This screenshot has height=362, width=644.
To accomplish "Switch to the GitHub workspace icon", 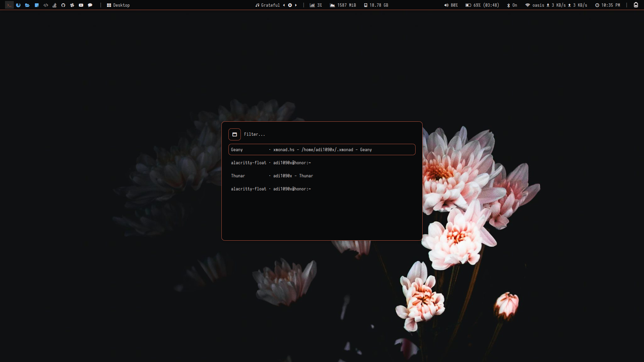I will 63,5.
